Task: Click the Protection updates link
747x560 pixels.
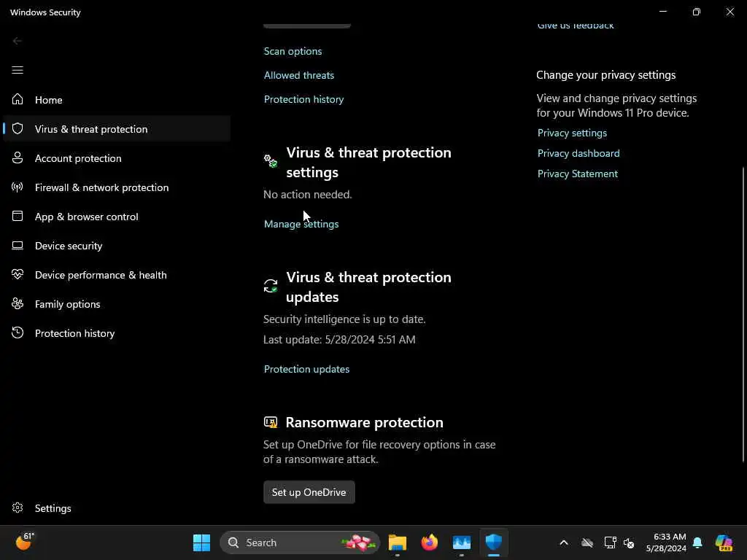Action: point(307,369)
